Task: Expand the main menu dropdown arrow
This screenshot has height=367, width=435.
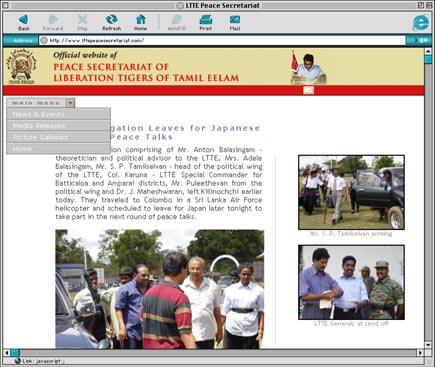Action: (x=70, y=103)
